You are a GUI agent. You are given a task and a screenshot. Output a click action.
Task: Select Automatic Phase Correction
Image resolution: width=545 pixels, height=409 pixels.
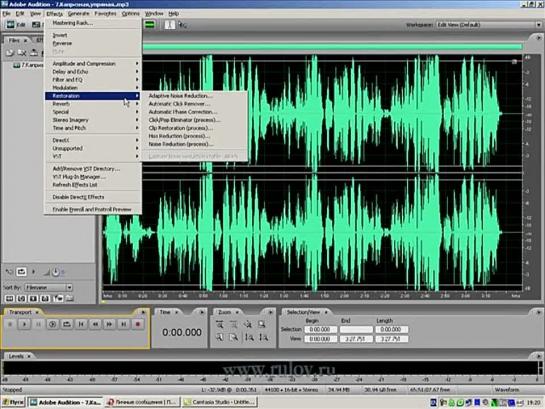click(194, 112)
